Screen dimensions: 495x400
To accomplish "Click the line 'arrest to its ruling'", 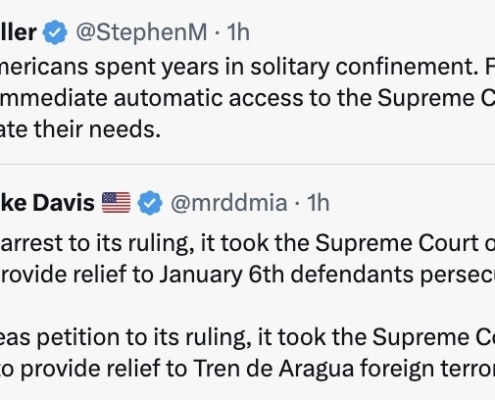I will (x=97, y=243).
